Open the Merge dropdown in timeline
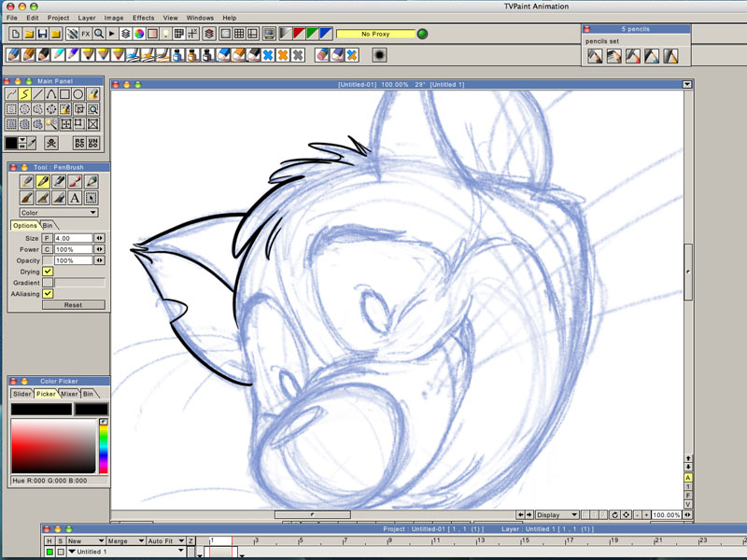The height and width of the screenshot is (560, 747). (x=125, y=541)
